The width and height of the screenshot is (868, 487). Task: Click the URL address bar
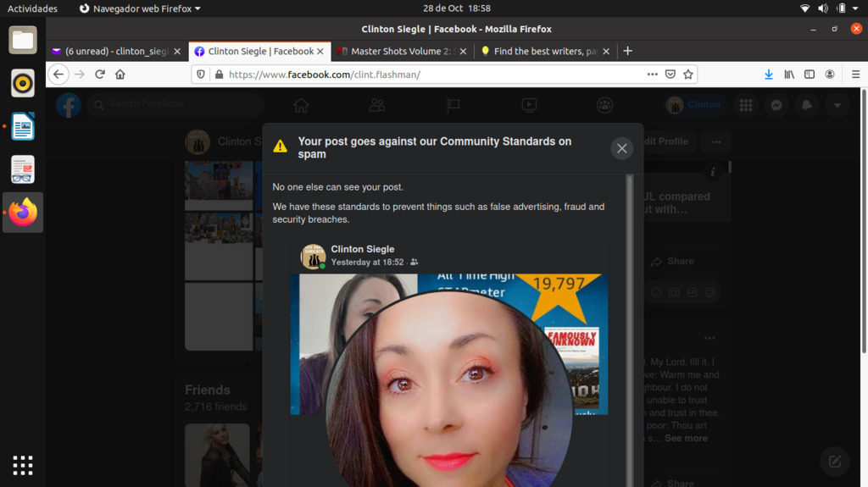tap(424, 75)
